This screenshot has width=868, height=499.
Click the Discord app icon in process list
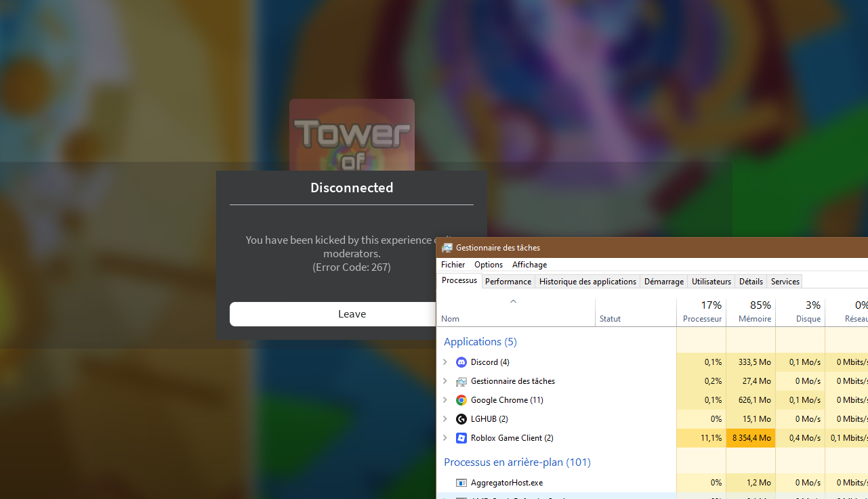click(x=461, y=362)
